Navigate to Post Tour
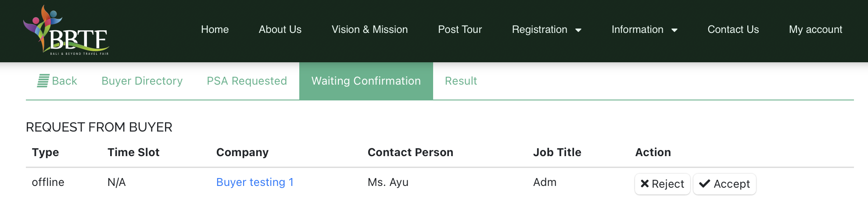The width and height of the screenshot is (868, 214). [x=460, y=29]
